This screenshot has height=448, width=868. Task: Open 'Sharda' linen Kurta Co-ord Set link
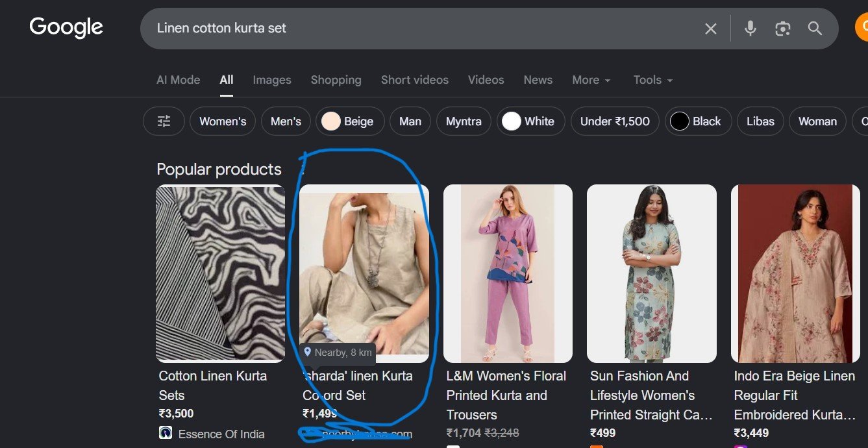tap(358, 386)
